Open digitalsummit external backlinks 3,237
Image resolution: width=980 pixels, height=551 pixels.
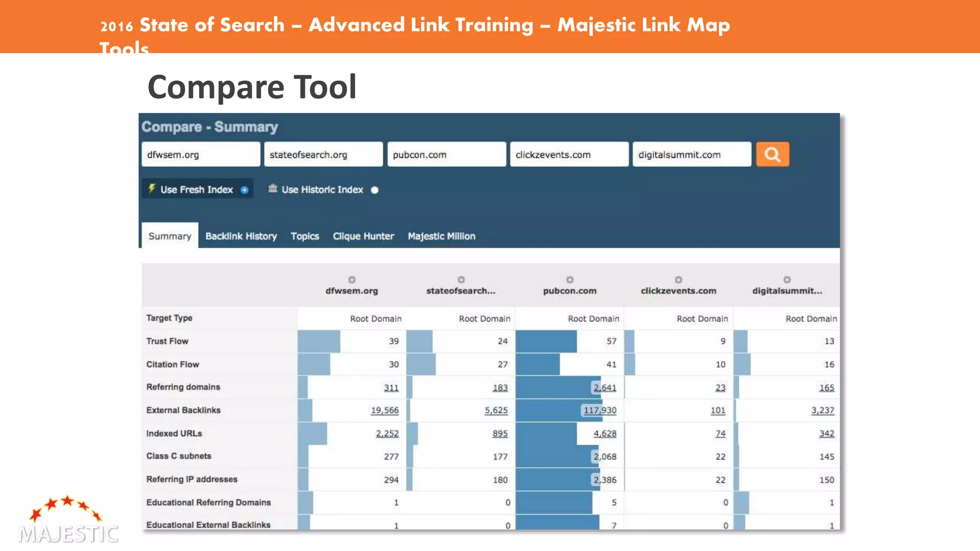click(x=823, y=410)
